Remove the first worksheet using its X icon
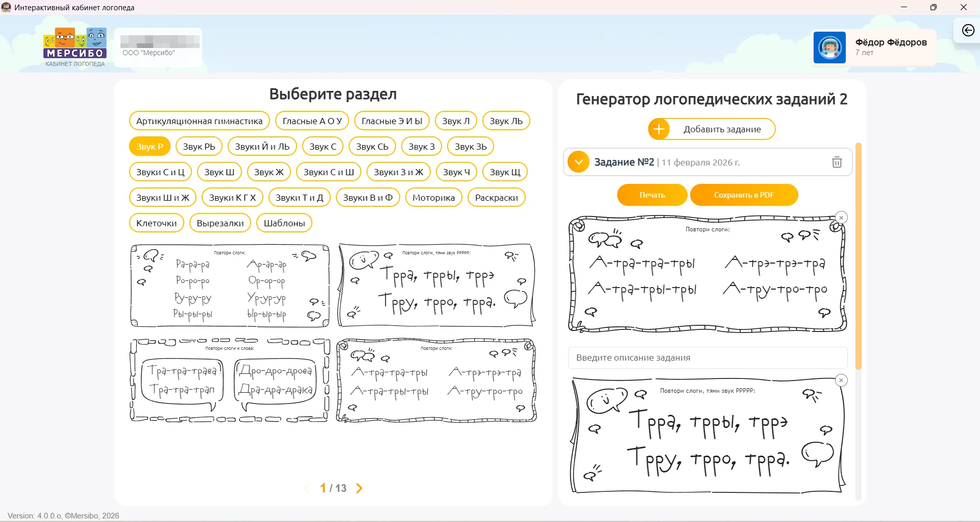Image resolution: width=980 pixels, height=522 pixels. [841, 218]
